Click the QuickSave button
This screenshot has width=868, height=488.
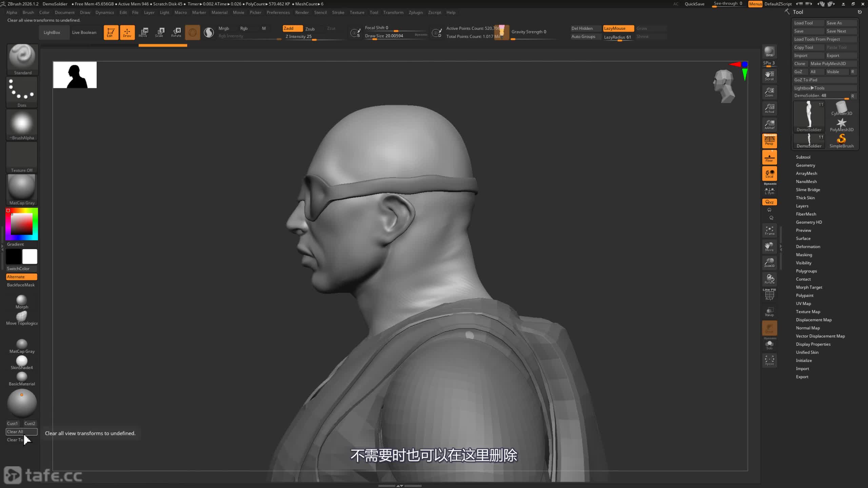click(x=694, y=4)
